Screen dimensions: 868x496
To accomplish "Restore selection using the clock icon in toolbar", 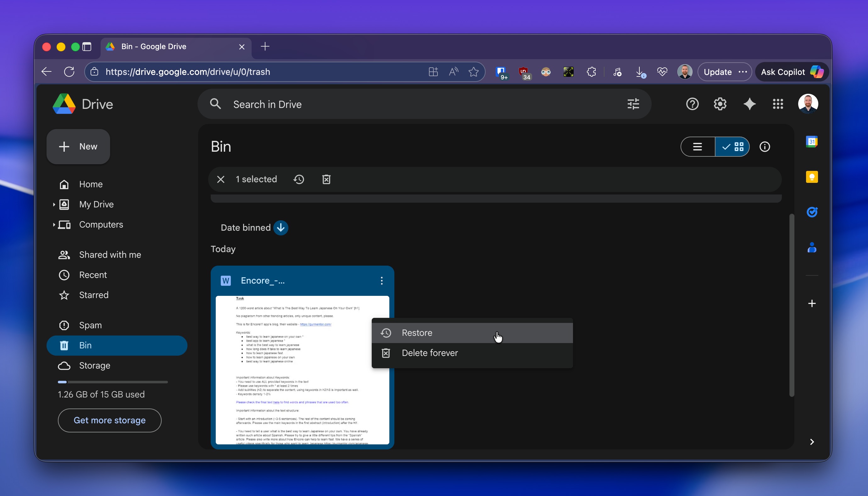I will pos(298,179).
